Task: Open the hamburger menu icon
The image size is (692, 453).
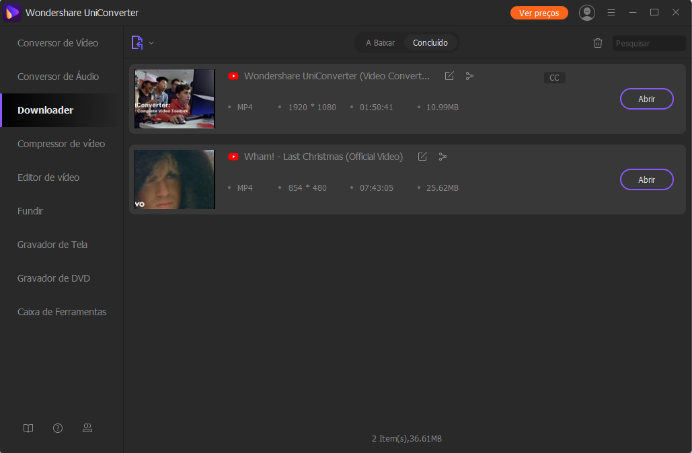Action: click(x=611, y=13)
